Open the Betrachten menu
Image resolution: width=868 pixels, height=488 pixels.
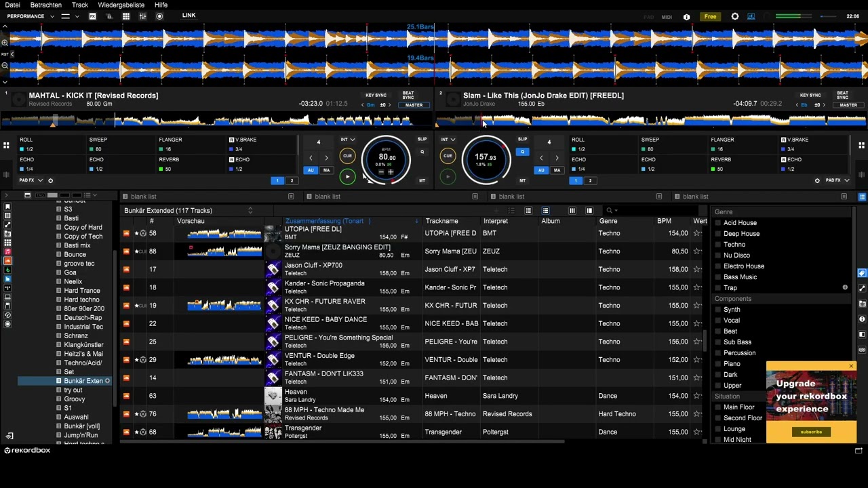pyautogui.click(x=46, y=5)
